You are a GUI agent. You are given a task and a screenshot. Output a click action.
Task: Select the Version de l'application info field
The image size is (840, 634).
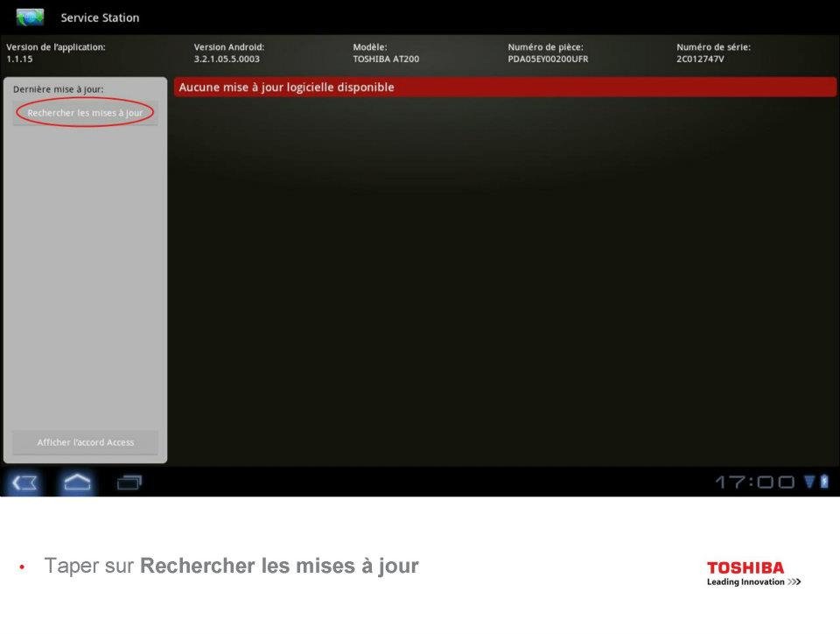pyautogui.click(x=56, y=53)
